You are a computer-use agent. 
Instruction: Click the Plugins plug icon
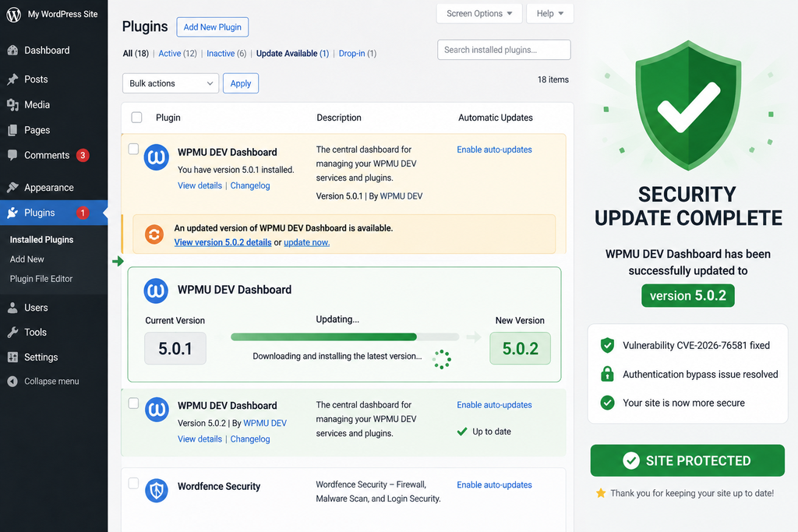pyautogui.click(x=12, y=213)
